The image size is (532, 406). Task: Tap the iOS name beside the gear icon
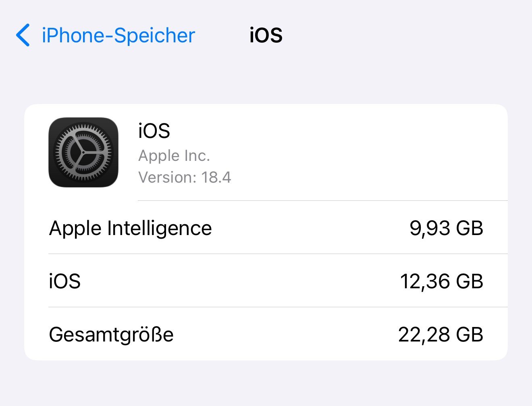click(x=154, y=131)
